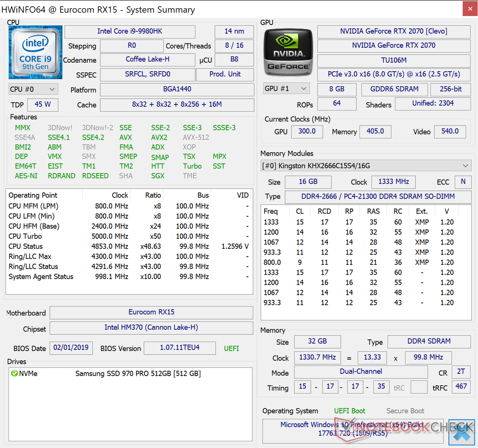Click the AES-NI feature label

[x=26, y=176]
